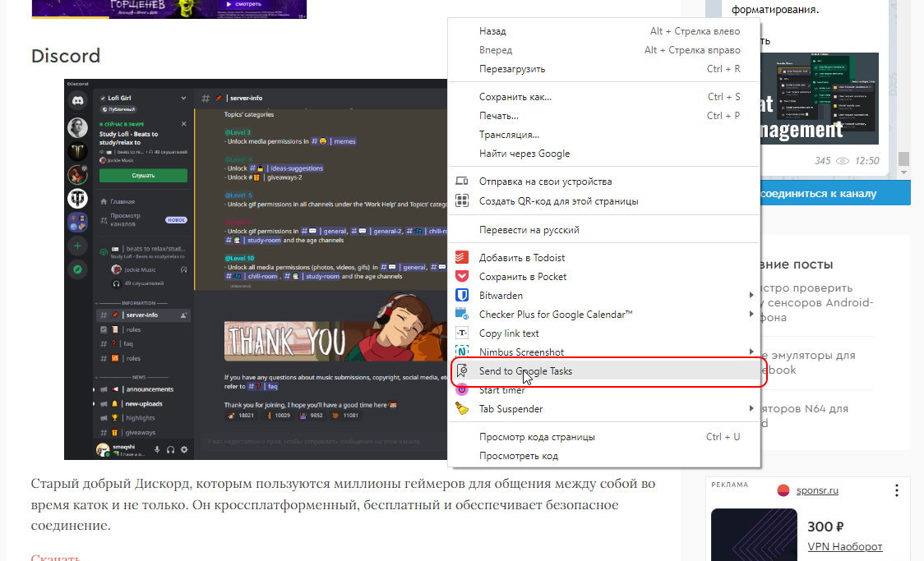The width and height of the screenshot is (924, 561).
Task: Choose Просмотр кода страницы
Action: (604, 437)
